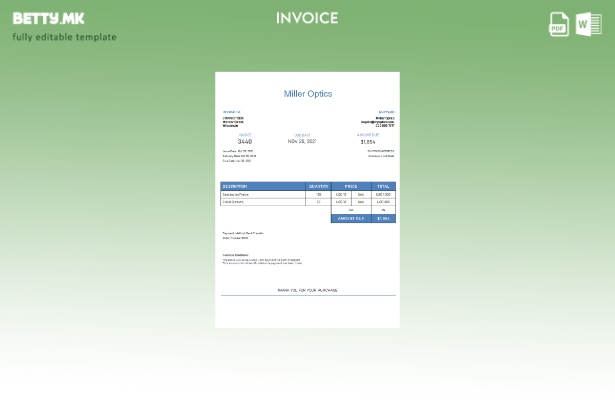Click the $1,854 amount due value

(368, 142)
